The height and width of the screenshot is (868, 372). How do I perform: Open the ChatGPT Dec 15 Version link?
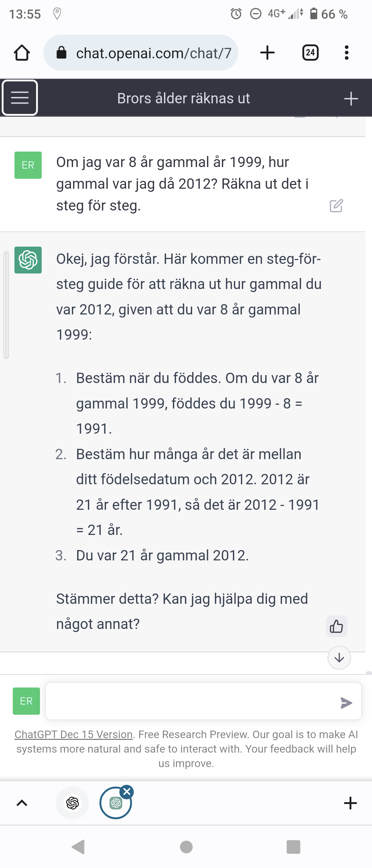coord(73,735)
